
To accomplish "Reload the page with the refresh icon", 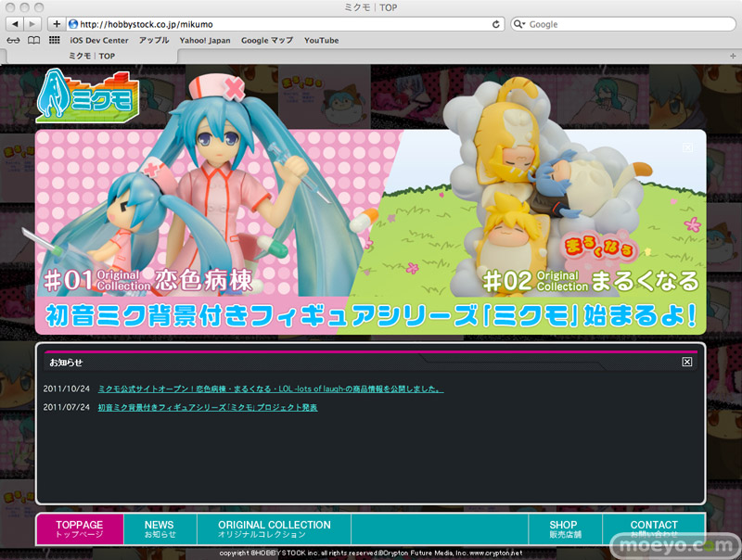I will [x=497, y=24].
